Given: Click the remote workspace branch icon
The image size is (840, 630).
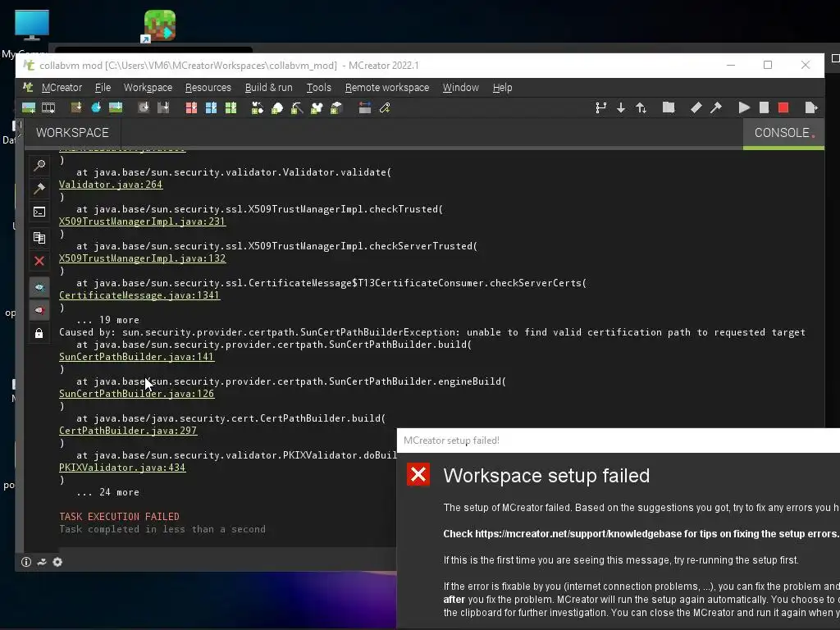Looking at the screenshot, I should click(601, 108).
